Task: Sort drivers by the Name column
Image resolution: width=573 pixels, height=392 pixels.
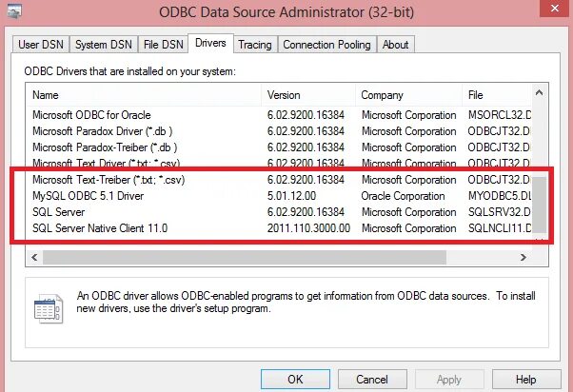Action: (144, 95)
